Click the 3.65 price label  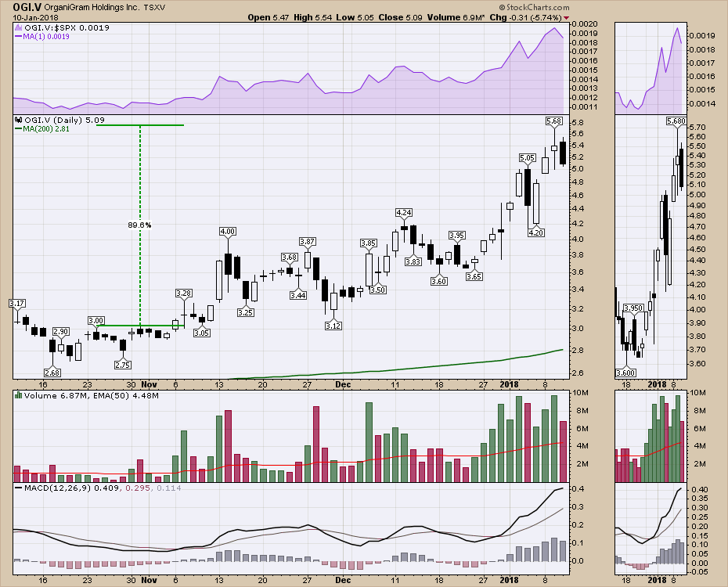474,276
